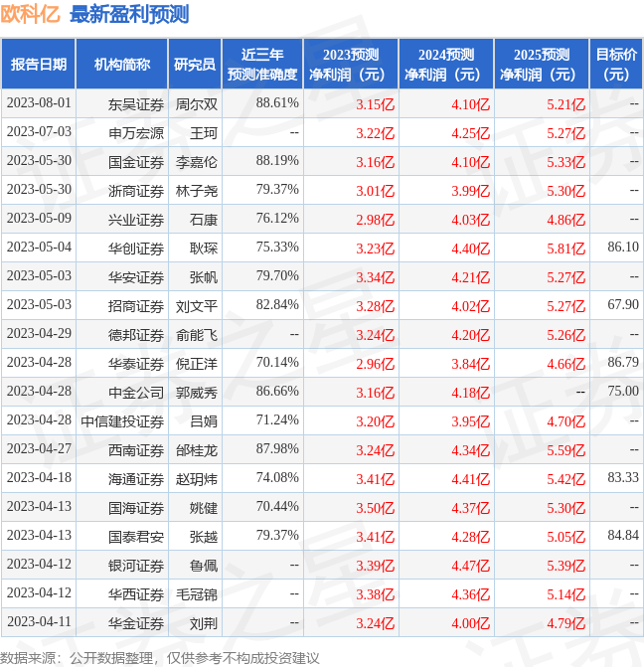Screen dimensions: 644x667
Task: Click target price 86.79
Action: [x=623, y=363]
